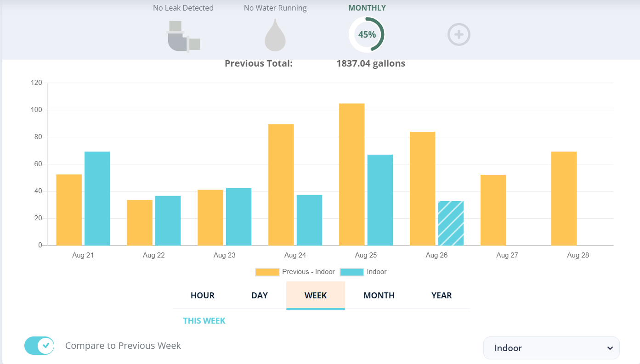This screenshot has height=364, width=640.
Task: Click the '1837.04 gallons' value
Action: pos(371,63)
